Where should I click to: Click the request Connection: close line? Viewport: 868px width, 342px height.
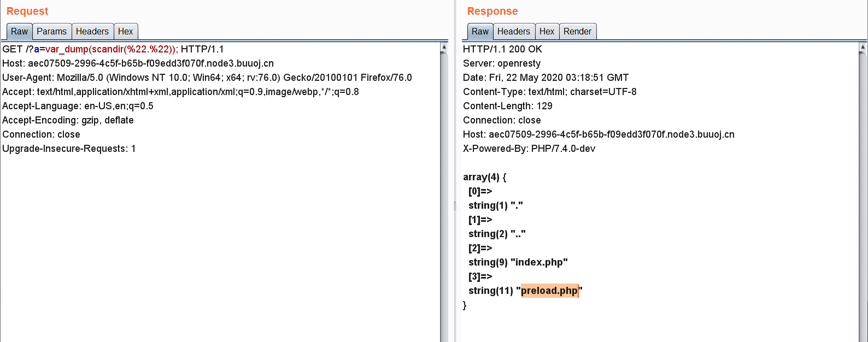click(41, 134)
